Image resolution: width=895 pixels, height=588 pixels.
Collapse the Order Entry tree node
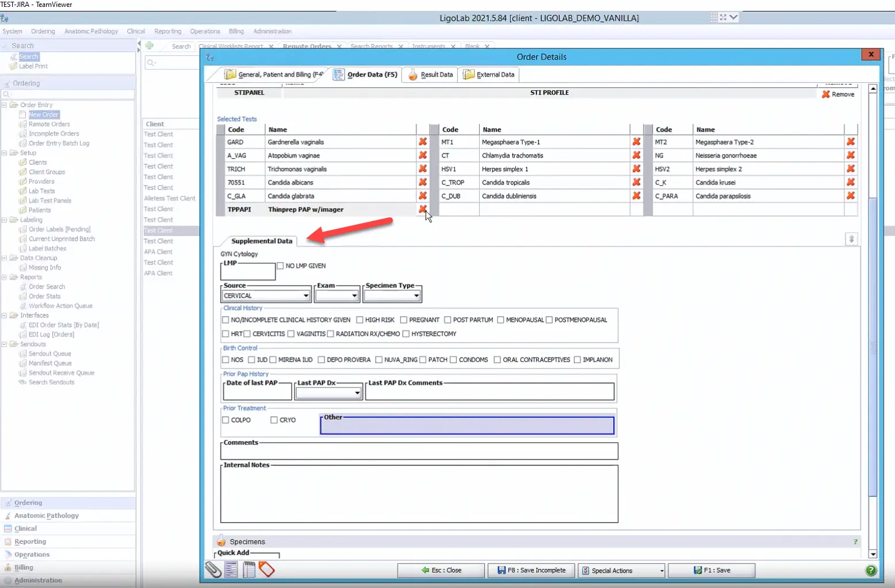[5, 105]
